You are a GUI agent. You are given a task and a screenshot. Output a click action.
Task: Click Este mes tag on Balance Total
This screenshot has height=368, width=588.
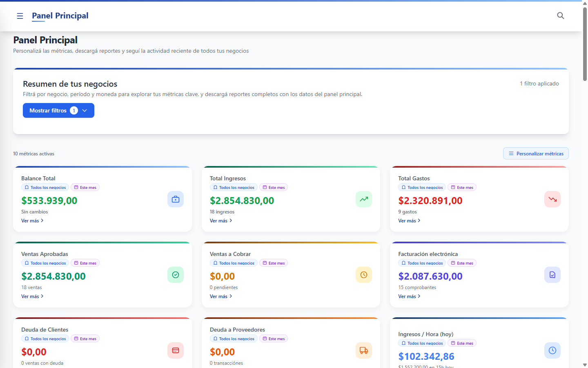click(85, 187)
